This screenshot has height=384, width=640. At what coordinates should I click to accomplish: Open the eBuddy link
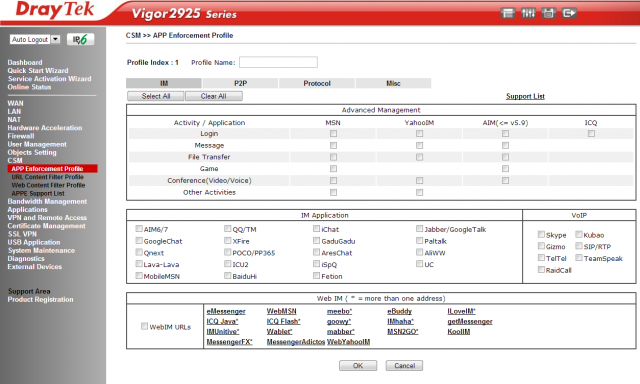pos(399,311)
